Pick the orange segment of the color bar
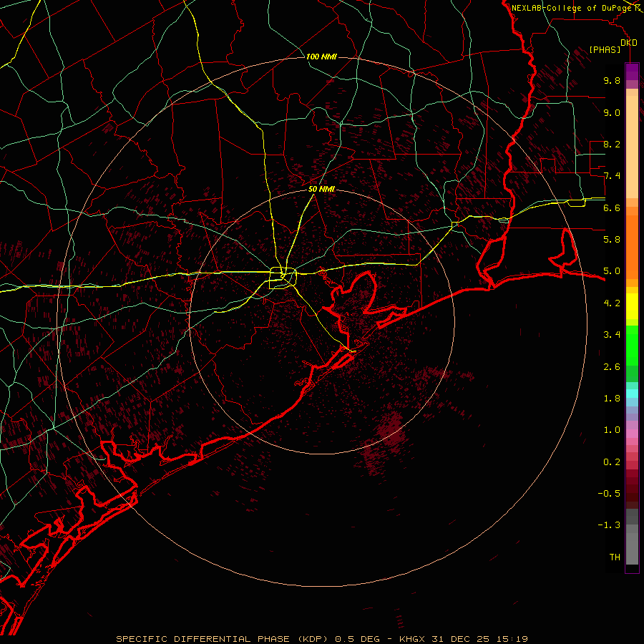Image resolution: width=644 pixels, height=644 pixels. pos(632,246)
